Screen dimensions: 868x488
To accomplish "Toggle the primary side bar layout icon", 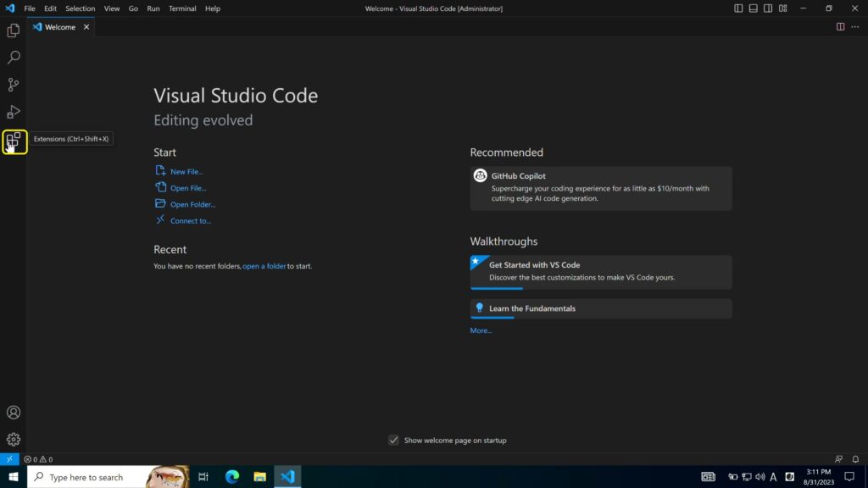I will point(738,8).
